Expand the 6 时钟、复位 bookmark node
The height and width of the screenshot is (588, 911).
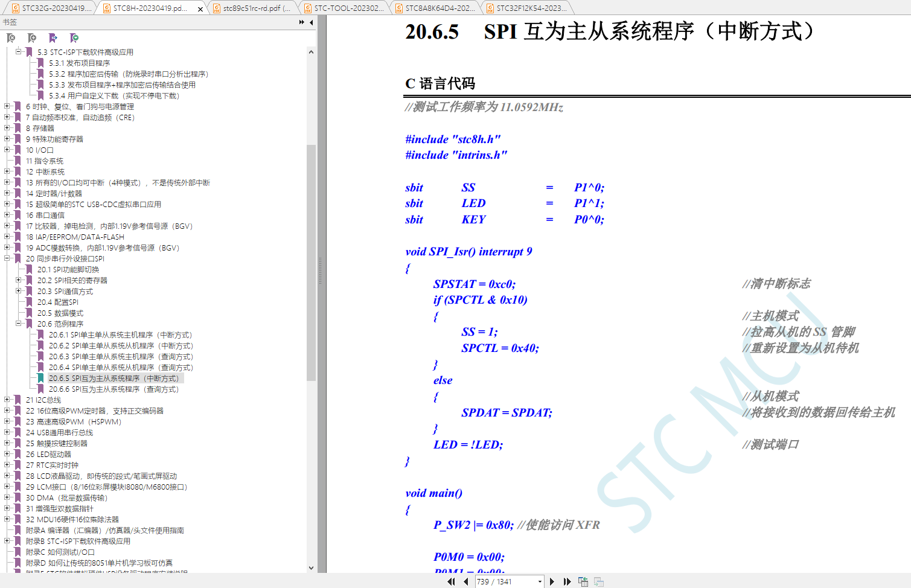tap(7, 106)
